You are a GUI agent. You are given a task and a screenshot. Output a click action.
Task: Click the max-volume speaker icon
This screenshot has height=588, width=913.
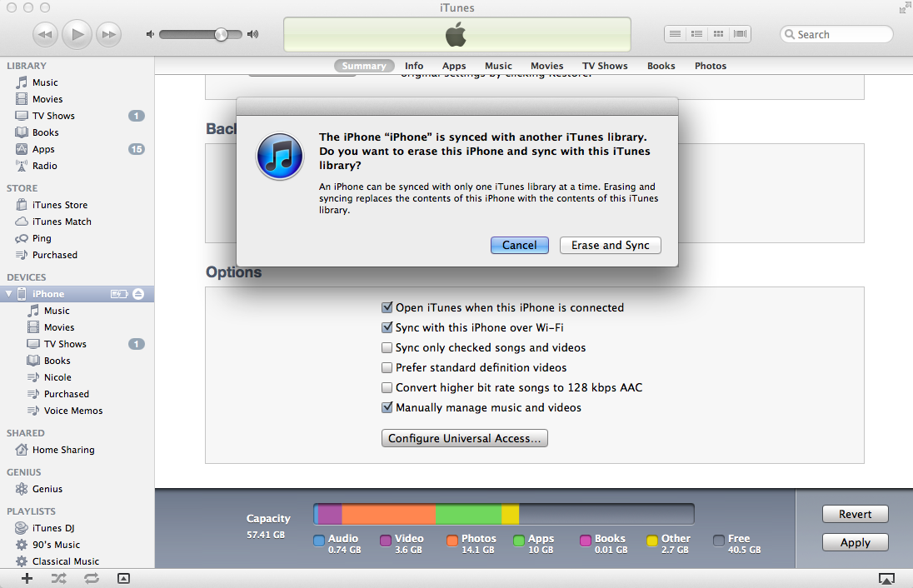click(x=252, y=34)
